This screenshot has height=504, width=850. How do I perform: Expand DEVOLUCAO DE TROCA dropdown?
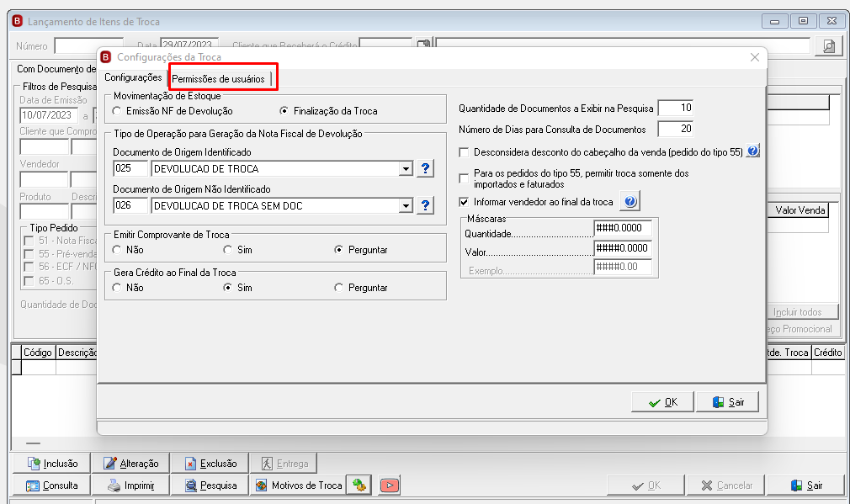click(x=406, y=169)
